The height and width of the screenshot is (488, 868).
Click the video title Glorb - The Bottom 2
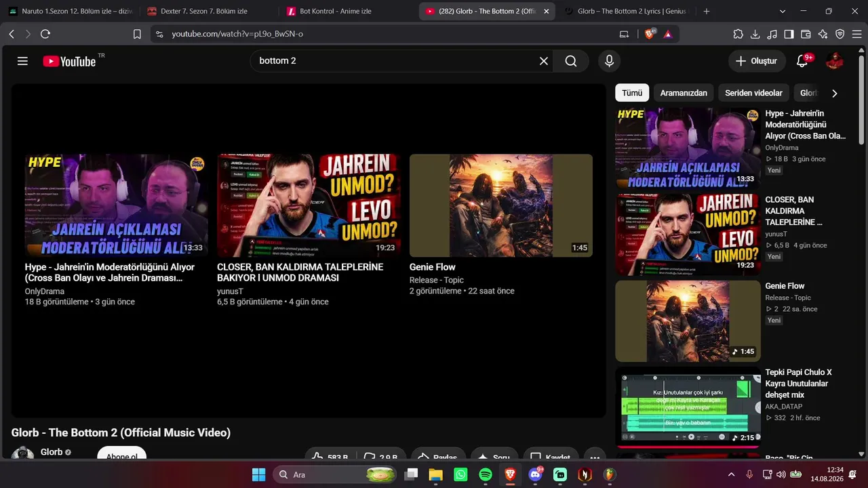pos(121,432)
